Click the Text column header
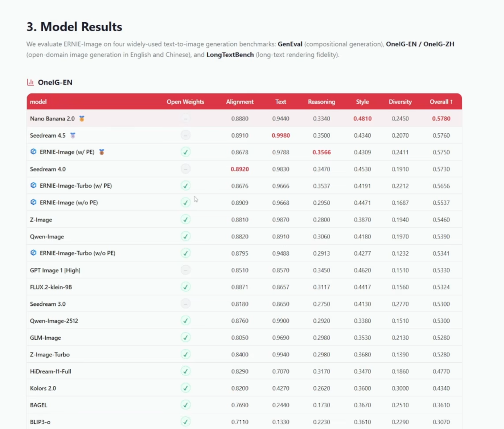504x429 pixels. (281, 102)
